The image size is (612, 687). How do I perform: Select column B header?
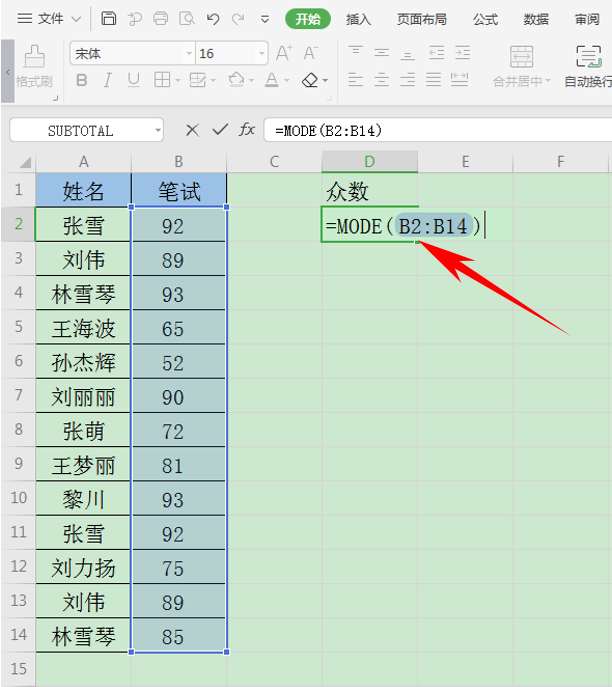click(179, 162)
